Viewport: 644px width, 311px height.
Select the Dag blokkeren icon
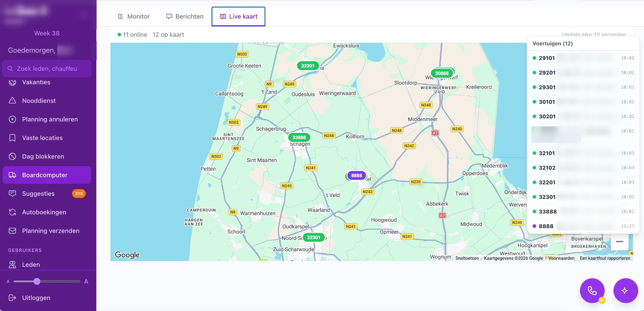pyautogui.click(x=13, y=157)
